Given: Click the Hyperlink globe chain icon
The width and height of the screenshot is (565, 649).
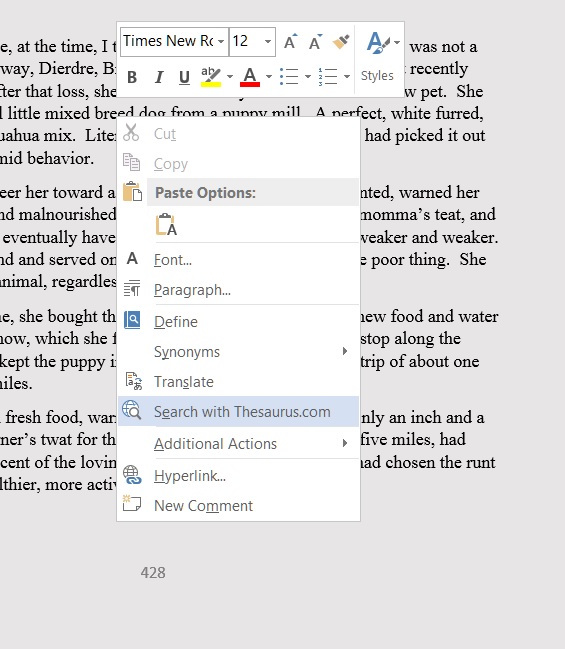Looking at the screenshot, I should tap(132, 474).
